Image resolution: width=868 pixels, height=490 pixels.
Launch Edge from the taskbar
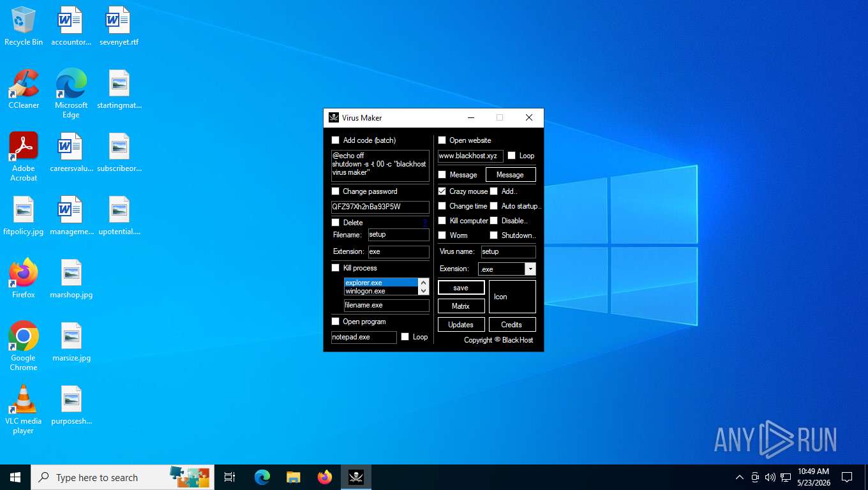[x=262, y=477]
